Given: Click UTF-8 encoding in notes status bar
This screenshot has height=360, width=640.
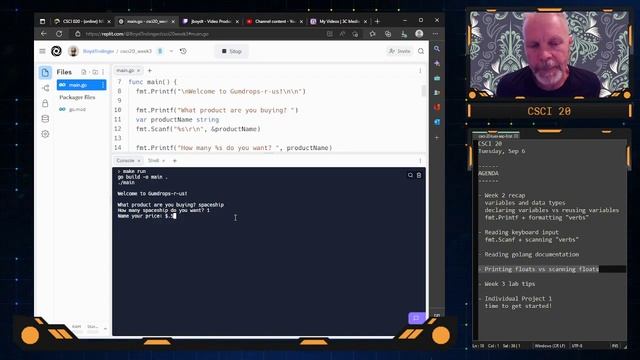Looking at the screenshot, I should [x=577, y=346].
